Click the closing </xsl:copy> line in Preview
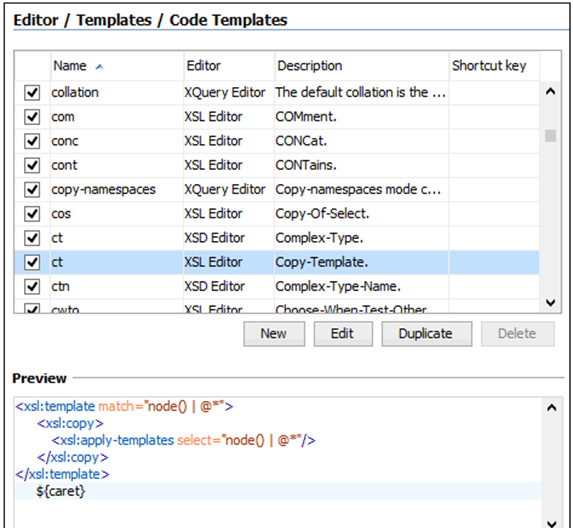The image size is (573, 528). (x=72, y=457)
